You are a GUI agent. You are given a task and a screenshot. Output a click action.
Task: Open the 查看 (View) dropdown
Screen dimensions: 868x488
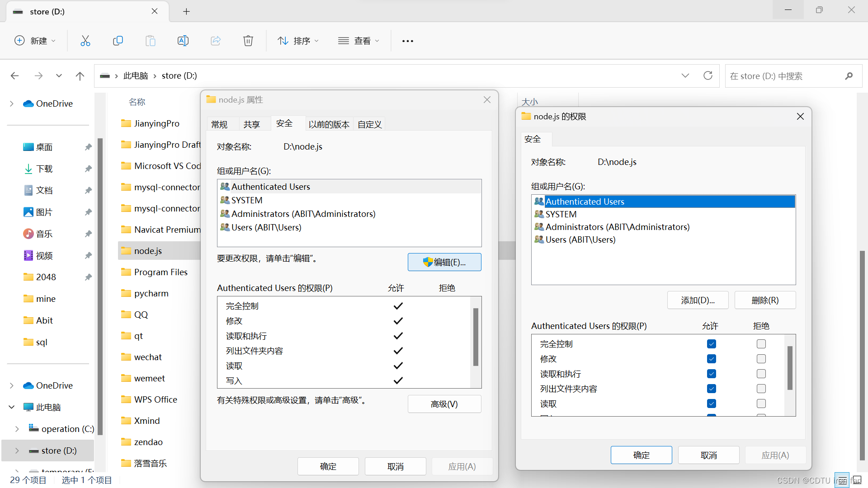click(x=359, y=41)
